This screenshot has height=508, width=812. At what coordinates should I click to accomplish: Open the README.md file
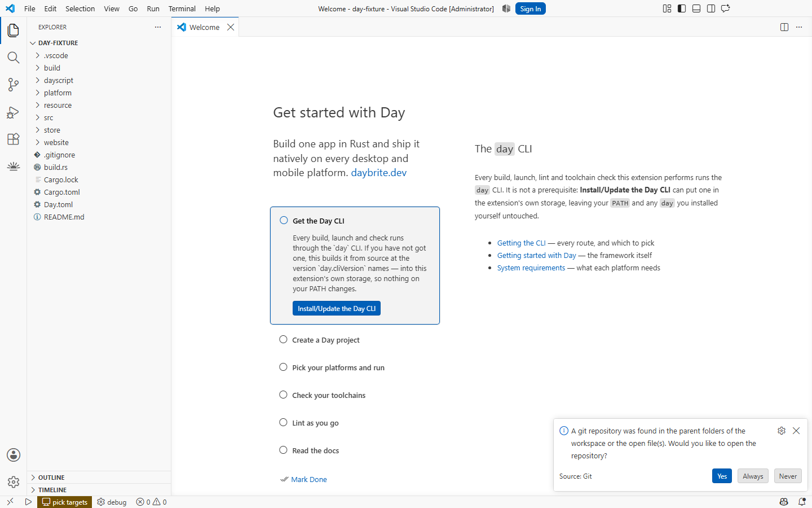tap(99, 217)
